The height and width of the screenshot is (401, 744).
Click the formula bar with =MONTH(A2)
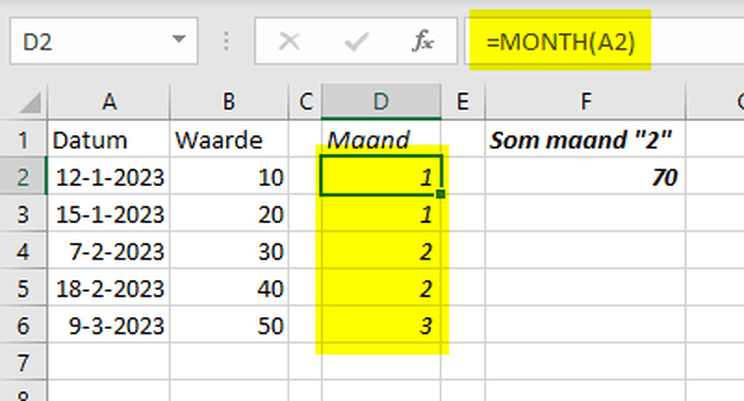(600, 42)
